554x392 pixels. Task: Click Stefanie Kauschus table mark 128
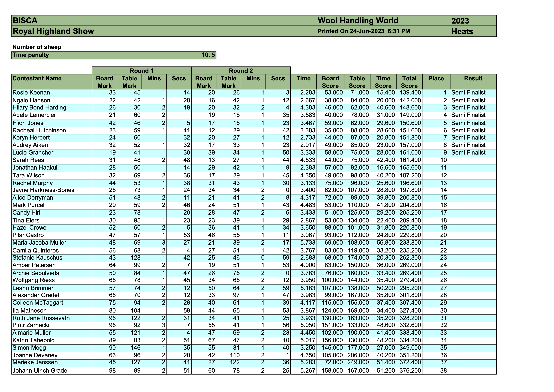point(135,258)
